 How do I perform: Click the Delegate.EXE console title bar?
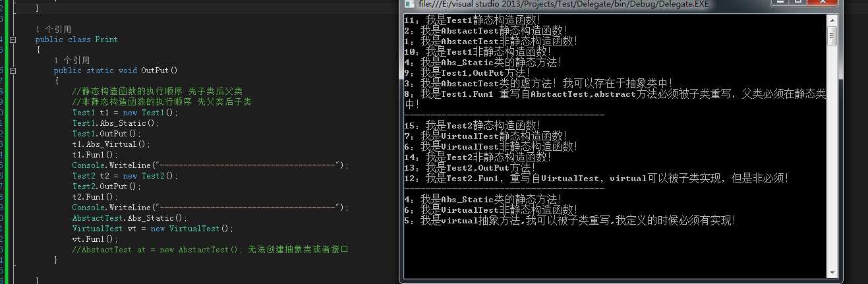[587, 5]
